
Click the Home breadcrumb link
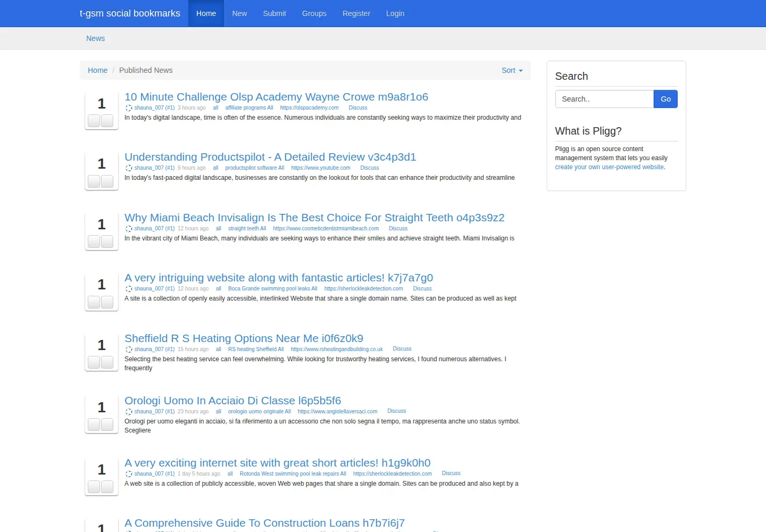(x=97, y=70)
